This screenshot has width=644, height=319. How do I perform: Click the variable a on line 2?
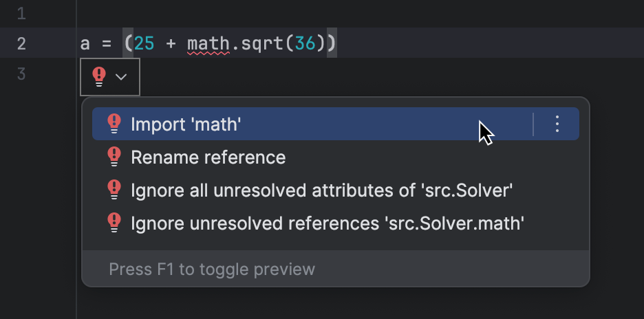coord(85,44)
